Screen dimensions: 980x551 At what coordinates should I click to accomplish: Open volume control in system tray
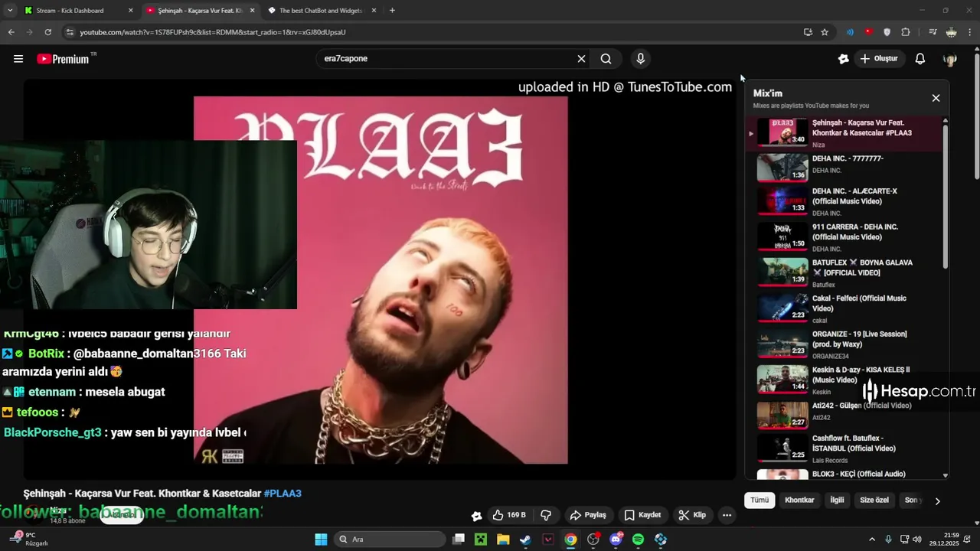(x=917, y=540)
